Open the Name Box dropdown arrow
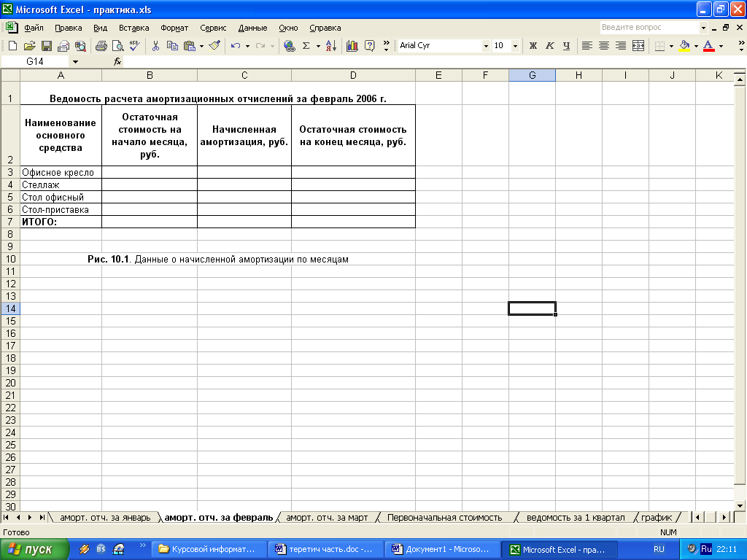 point(75,61)
